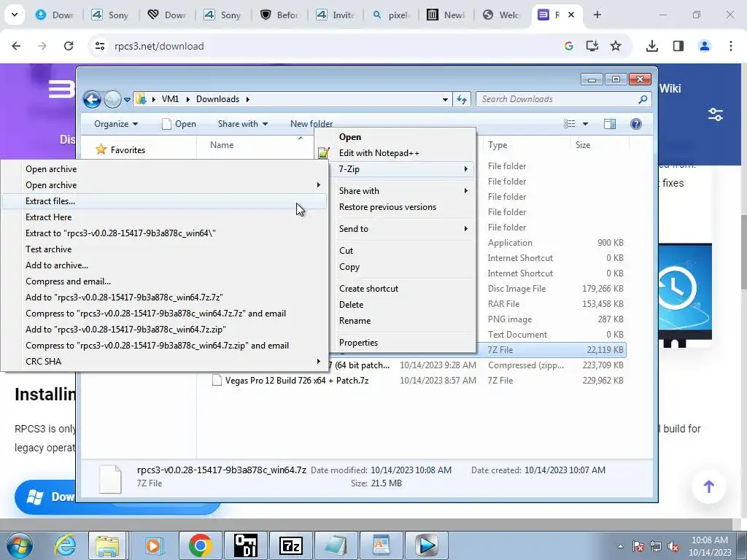
Task: Expand the Send to submenu
Action: [x=403, y=229]
